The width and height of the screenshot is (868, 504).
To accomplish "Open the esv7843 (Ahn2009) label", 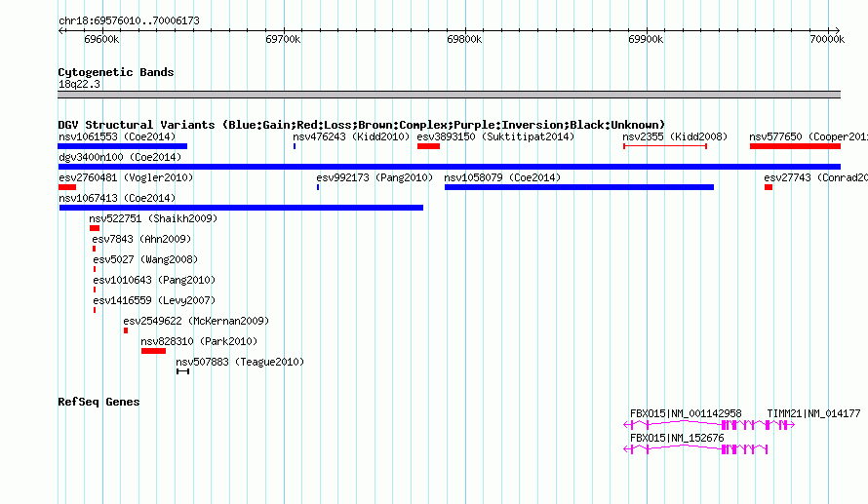I will (x=141, y=239).
